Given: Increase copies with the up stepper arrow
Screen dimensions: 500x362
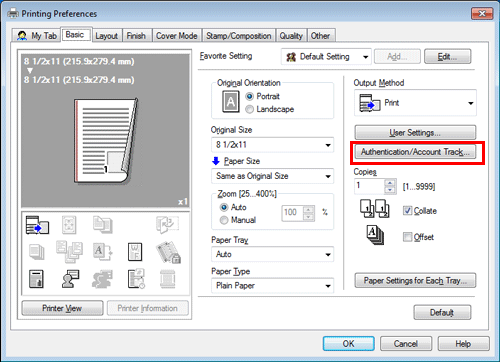Looking at the screenshot, I should 390,183.
